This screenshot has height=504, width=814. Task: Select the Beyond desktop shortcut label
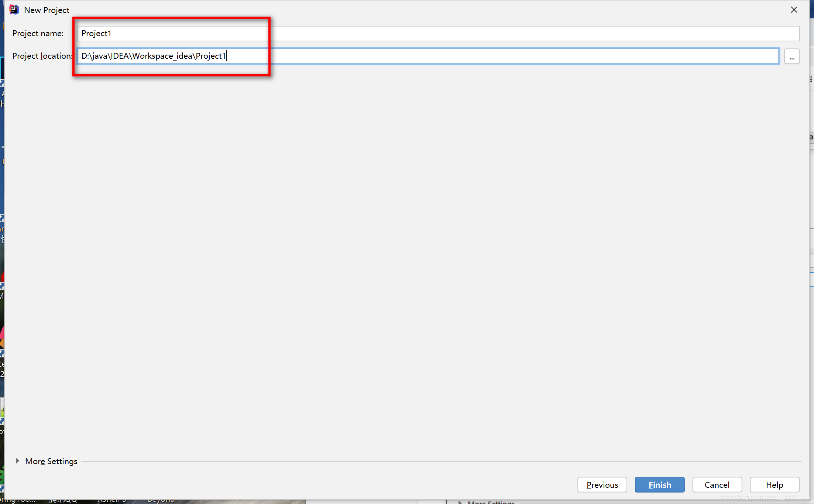click(x=161, y=501)
